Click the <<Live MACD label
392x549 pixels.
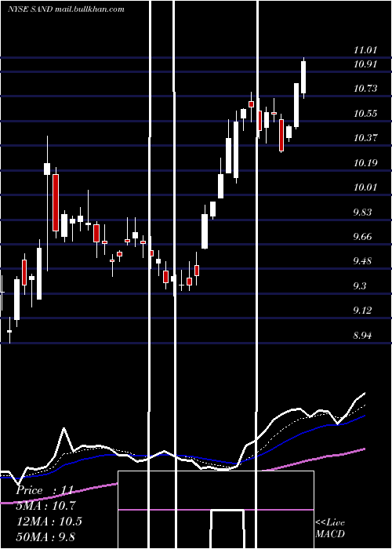[330, 529]
